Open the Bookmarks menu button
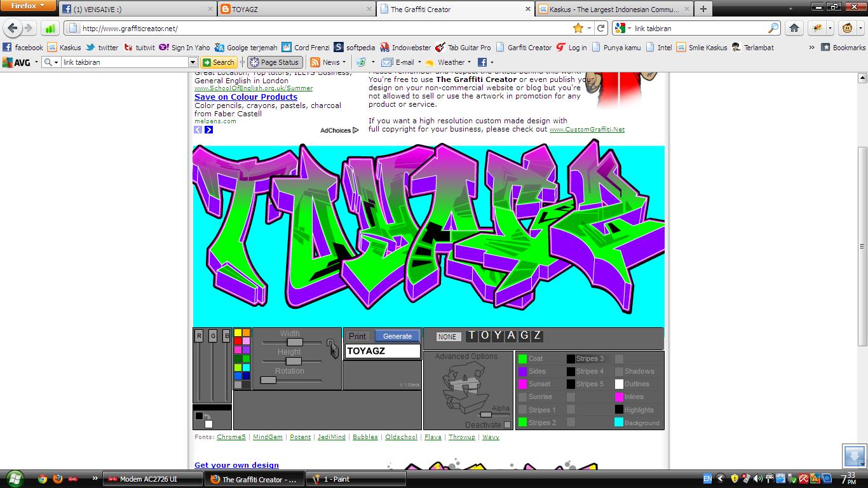Image resolution: width=868 pixels, height=488 pixels. [x=843, y=47]
